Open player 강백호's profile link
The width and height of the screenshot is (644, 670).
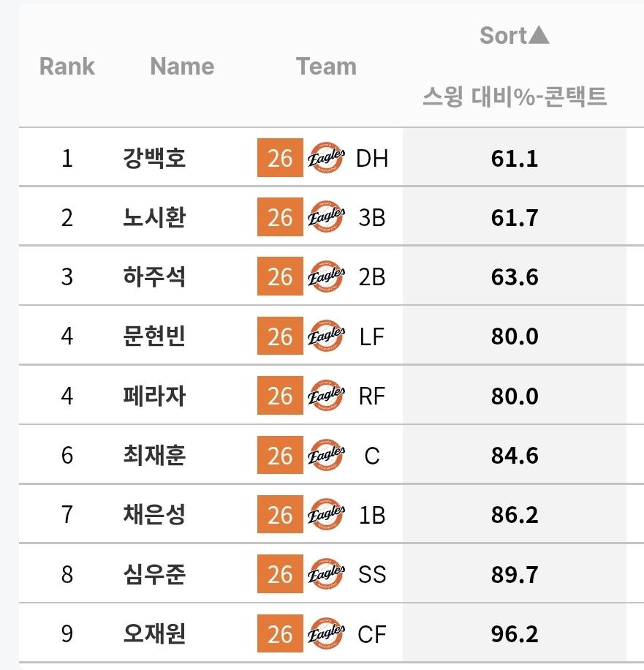click(x=155, y=158)
